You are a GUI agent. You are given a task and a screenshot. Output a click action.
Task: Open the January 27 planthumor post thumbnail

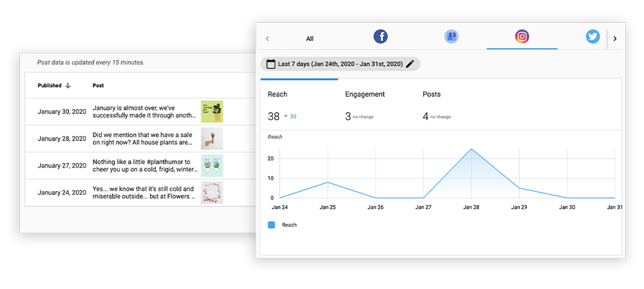212,166
